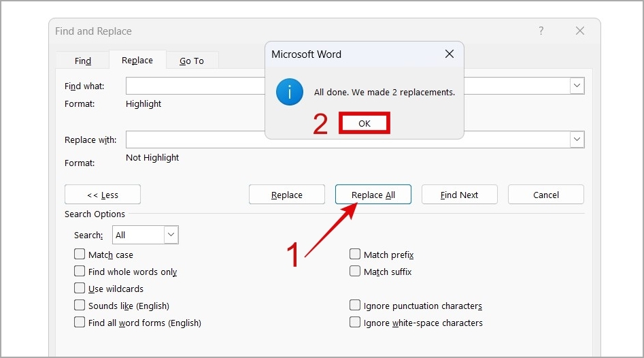The width and height of the screenshot is (644, 358).
Task: Click the Replace All button
Action: pos(373,195)
